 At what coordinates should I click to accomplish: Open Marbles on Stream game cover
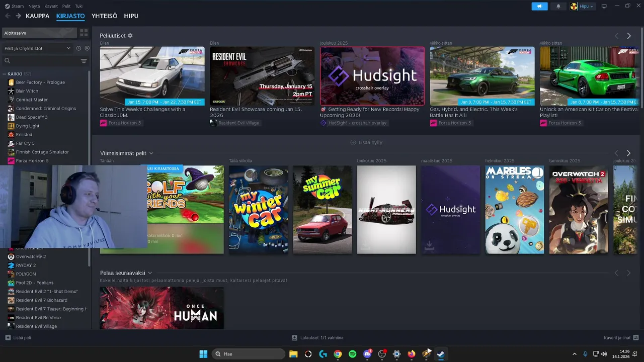coord(515,210)
